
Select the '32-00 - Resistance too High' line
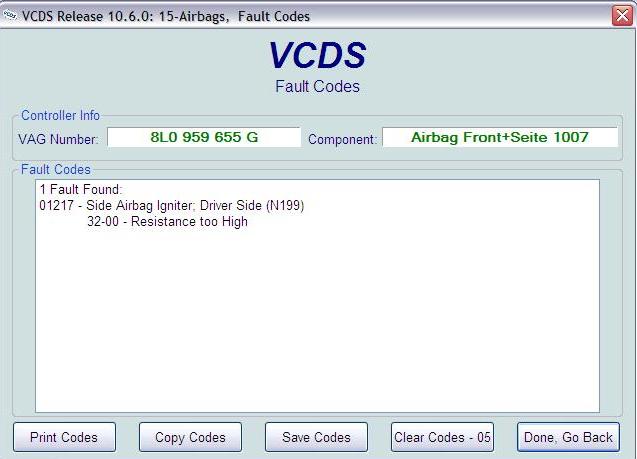[x=167, y=222]
